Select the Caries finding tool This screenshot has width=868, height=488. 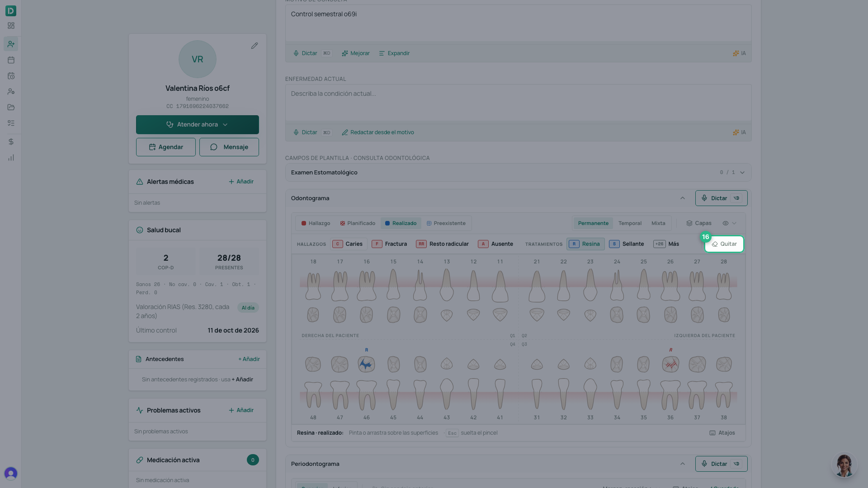tap(348, 244)
